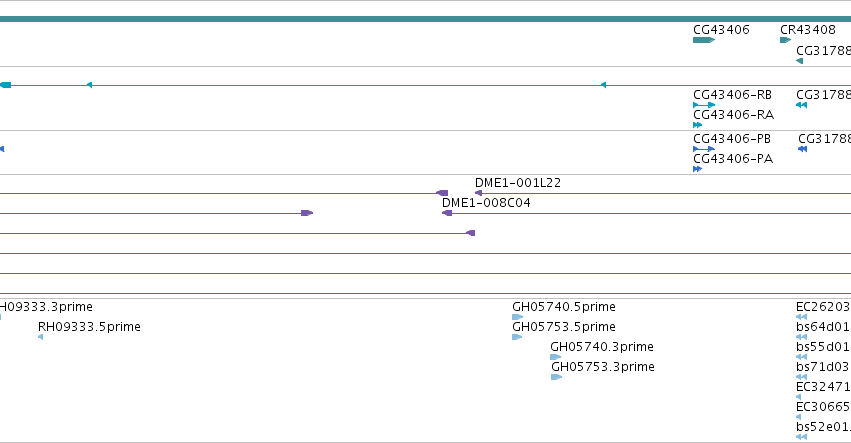This screenshot has width=851, height=443.
Task: Select the CG43406-RB transcript glyph
Action: [704, 105]
